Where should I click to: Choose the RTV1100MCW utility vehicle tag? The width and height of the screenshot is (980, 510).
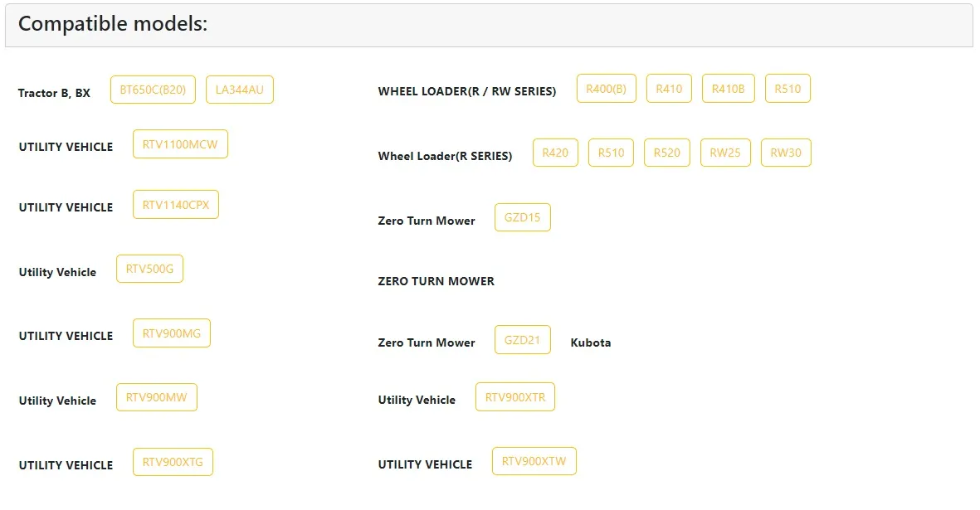tap(180, 144)
